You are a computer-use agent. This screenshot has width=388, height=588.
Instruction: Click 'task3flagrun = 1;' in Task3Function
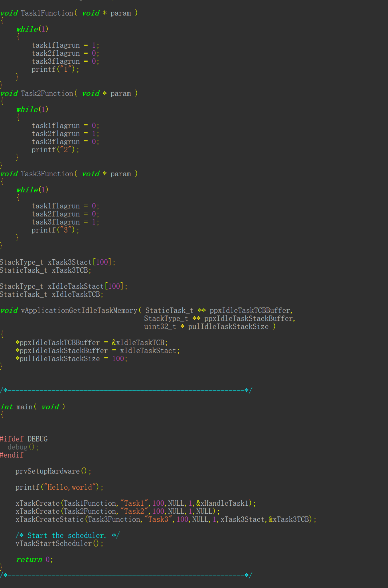click(x=65, y=222)
